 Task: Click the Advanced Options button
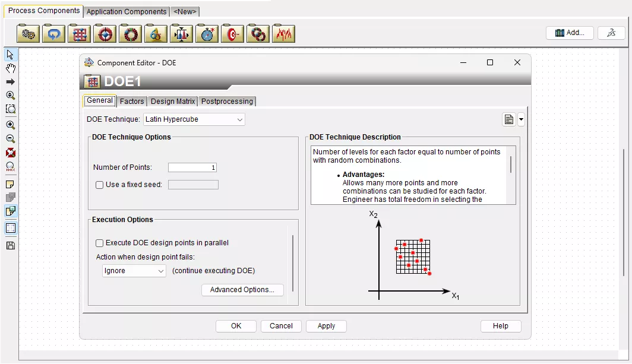(x=242, y=290)
